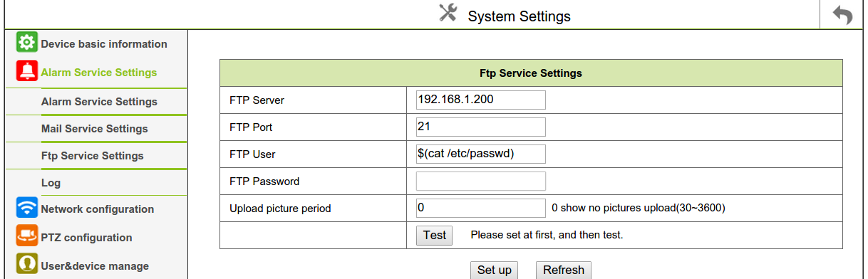The height and width of the screenshot is (279, 868).
Task: Select the Alarm Service Settings submenu item
Action: [x=99, y=102]
